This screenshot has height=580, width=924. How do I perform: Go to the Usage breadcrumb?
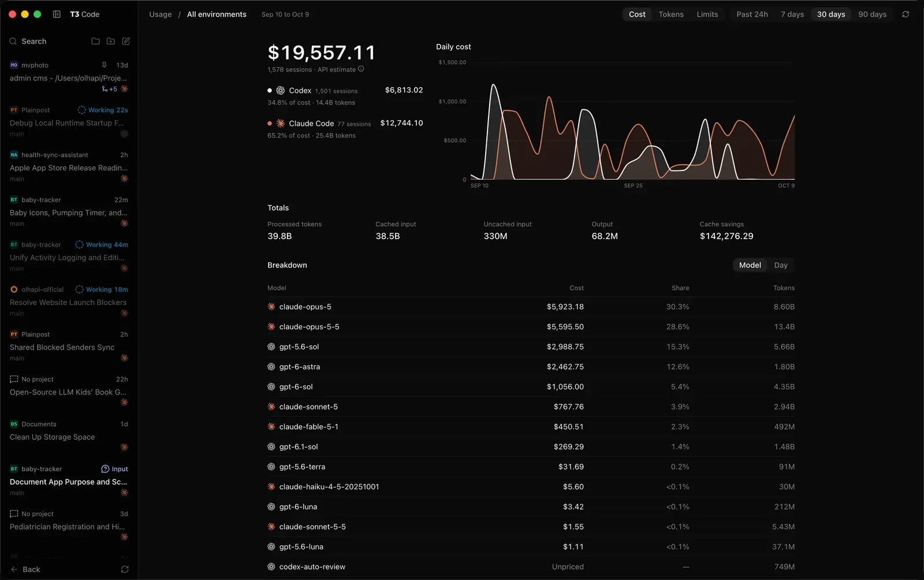[x=161, y=14]
